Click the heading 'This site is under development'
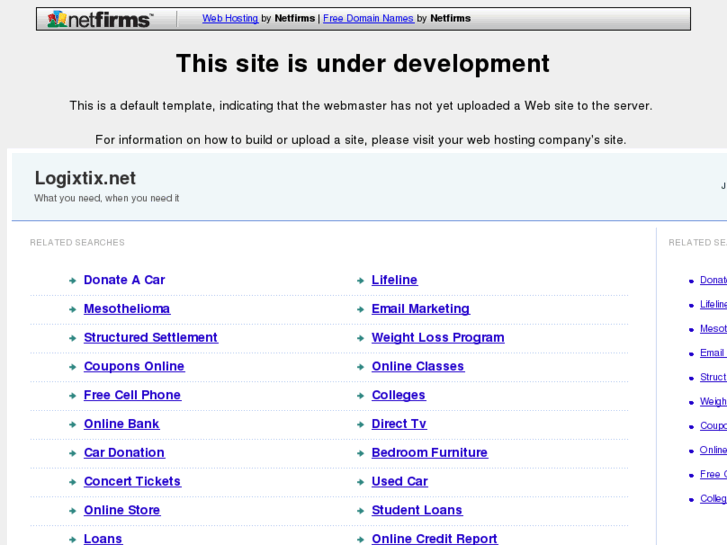This screenshot has height=545, width=727. click(363, 64)
